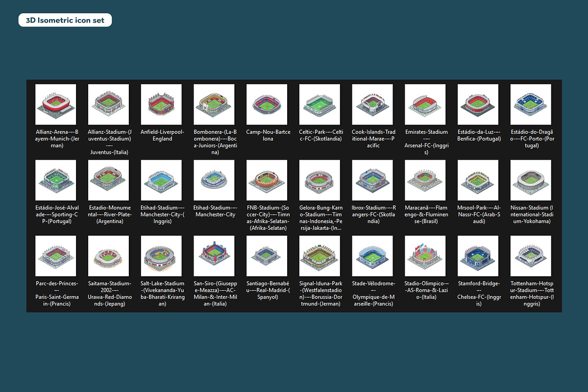
Task: Click the FNB Stadium Soccer City icon
Action: 267,180
